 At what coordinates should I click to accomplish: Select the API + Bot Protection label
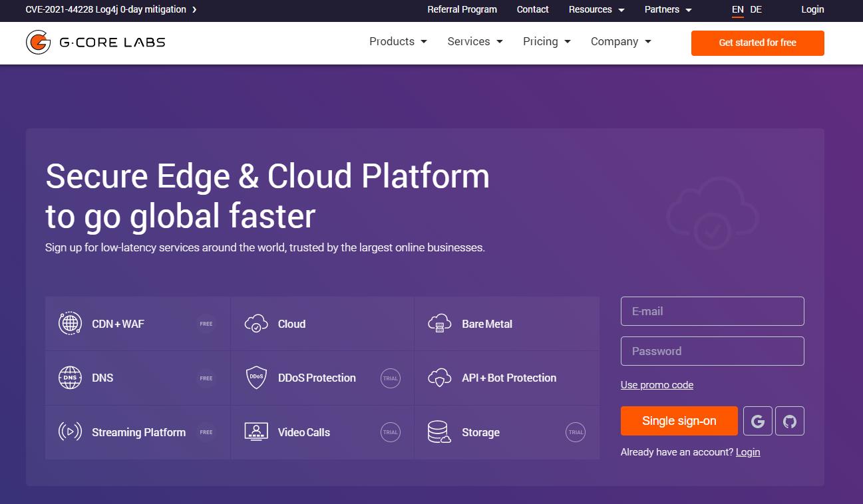click(x=509, y=378)
